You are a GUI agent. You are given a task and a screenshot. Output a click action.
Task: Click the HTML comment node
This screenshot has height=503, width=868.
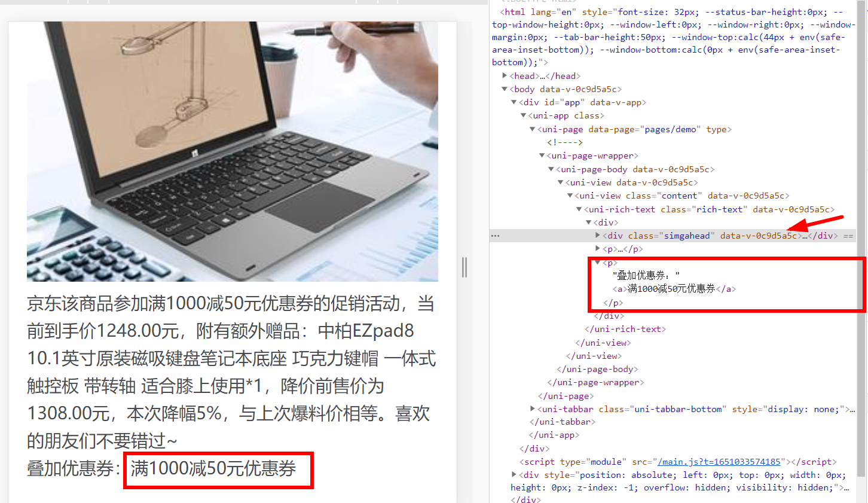(x=565, y=142)
